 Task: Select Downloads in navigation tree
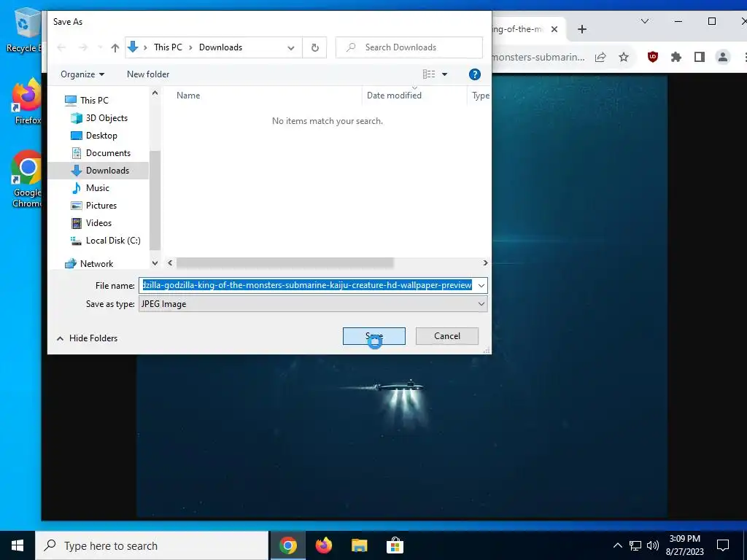pos(100,171)
